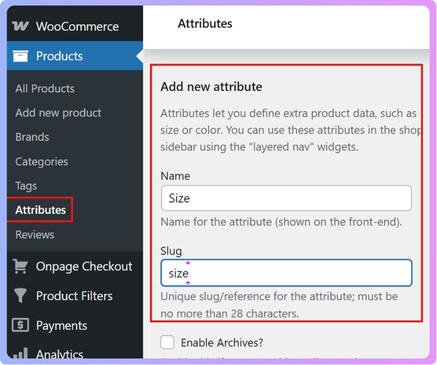Screen dimensions: 437x365
Task: Open the WooCommerce menu
Action: [x=77, y=26]
